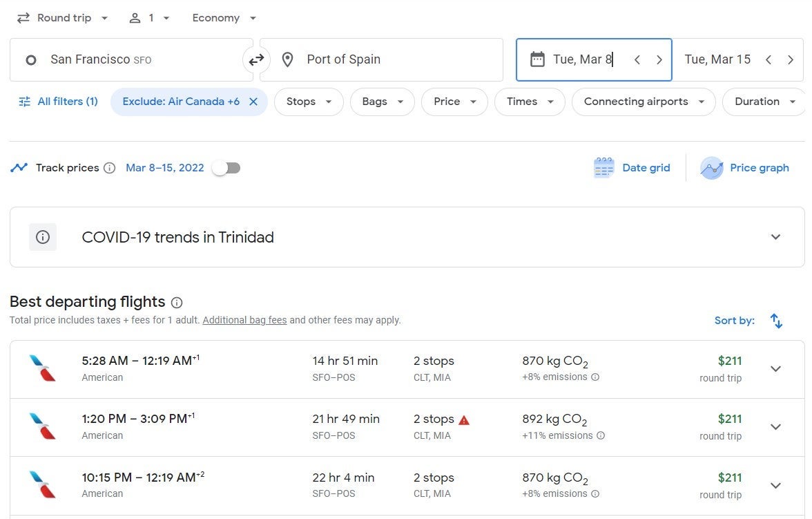Open the Round trip dropdown
Viewport: 812px width, 519px height.
[63, 18]
